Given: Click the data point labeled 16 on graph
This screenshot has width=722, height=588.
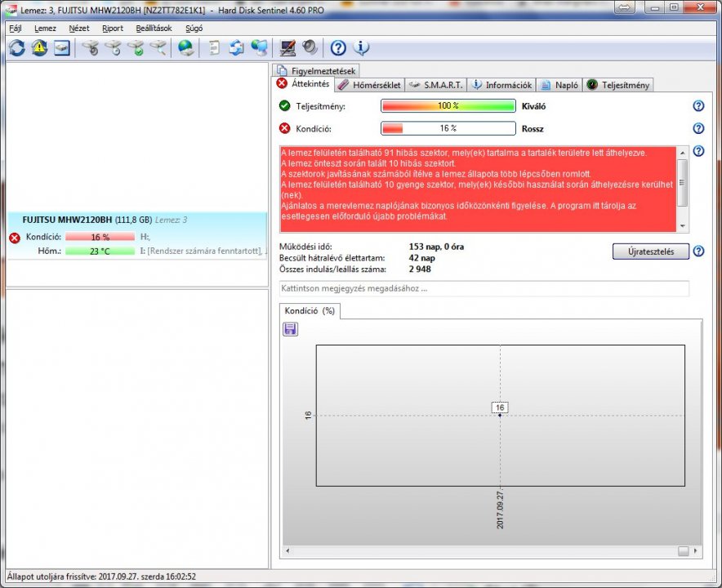Looking at the screenshot, I should [500, 416].
